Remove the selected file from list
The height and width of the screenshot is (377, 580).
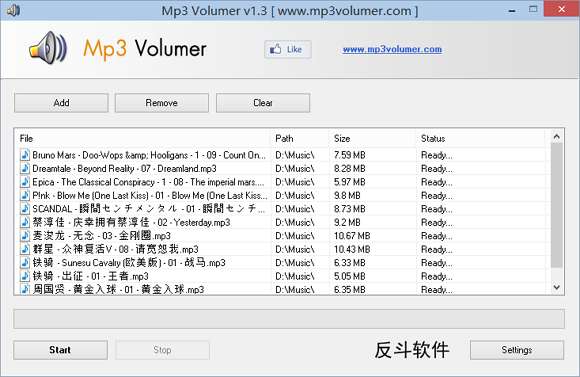[x=162, y=103]
